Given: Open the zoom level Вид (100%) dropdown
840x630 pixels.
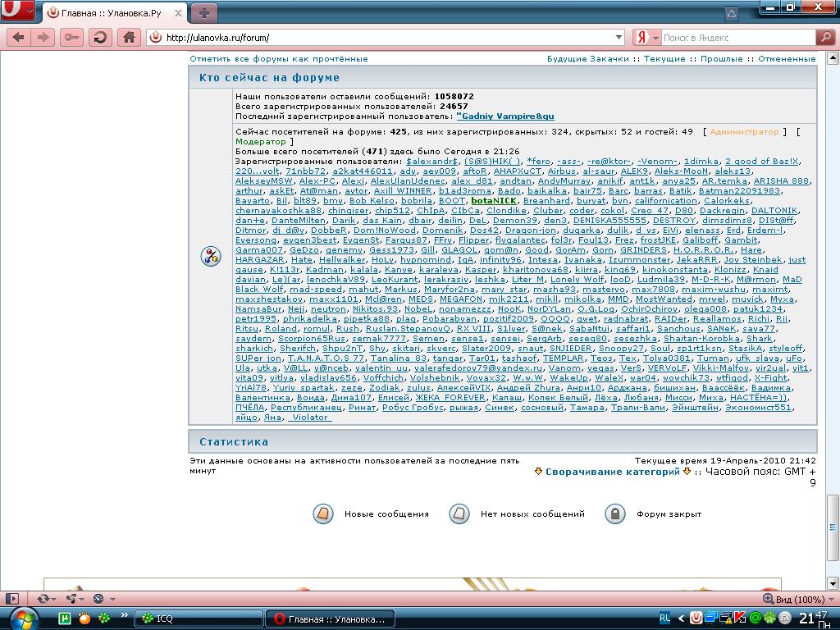Looking at the screenshot, I should click(829, 600).
